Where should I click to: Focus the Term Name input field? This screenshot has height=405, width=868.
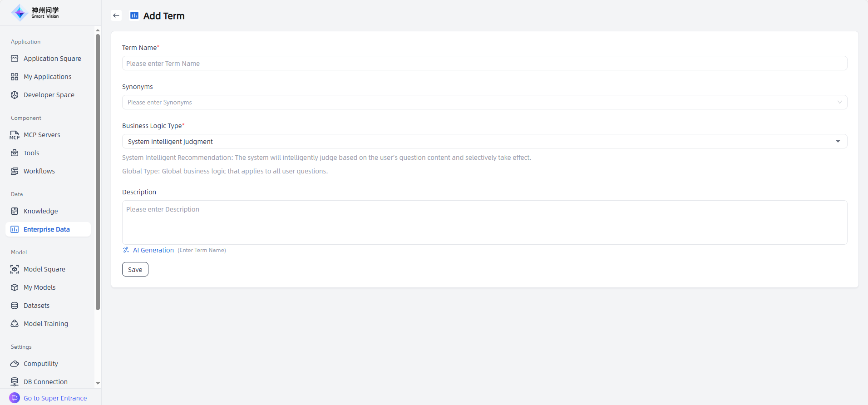click(x=484, y=64)
